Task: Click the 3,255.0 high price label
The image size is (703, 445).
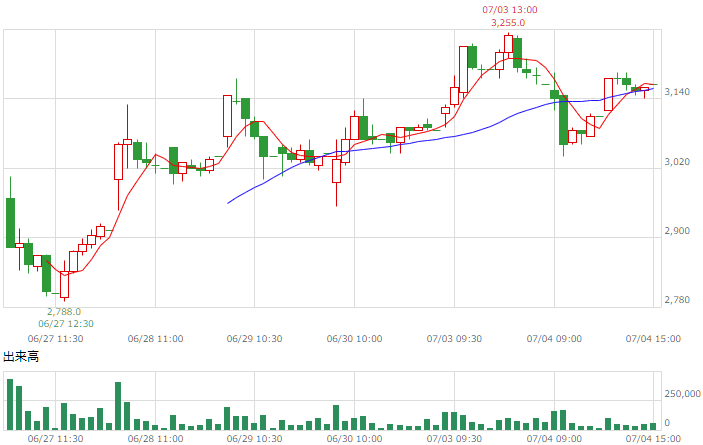Action: click(508, 23)
